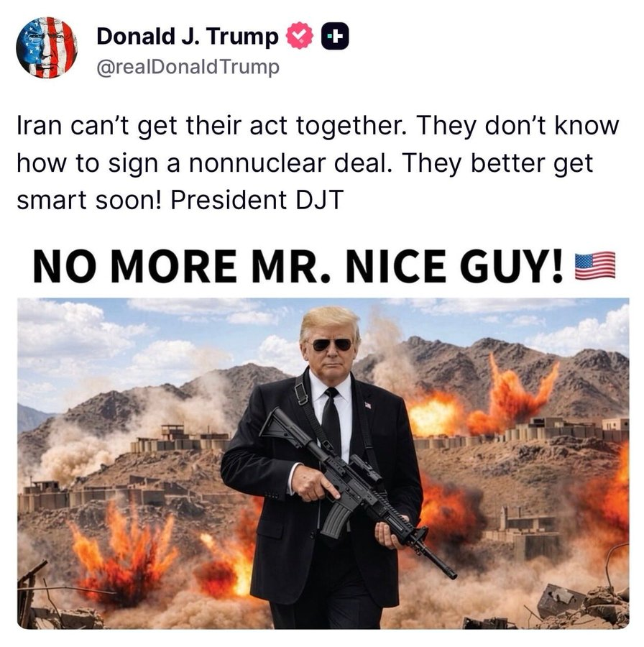The height and width of the screenshot is (647, 644).
Task: Open the Donald J. Trump display name
Action: [x=188, y=36]
